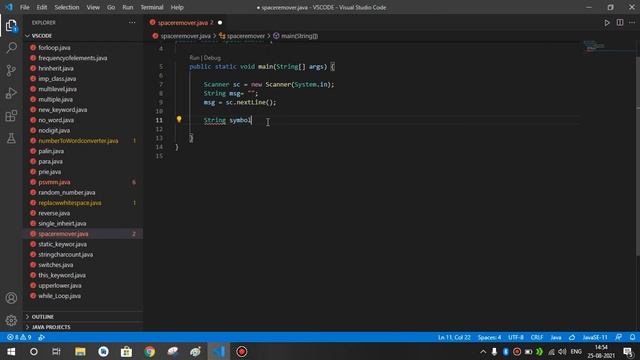Change indentation via Spaces: 4
640x360 pixels.
[x=489, y=337]
